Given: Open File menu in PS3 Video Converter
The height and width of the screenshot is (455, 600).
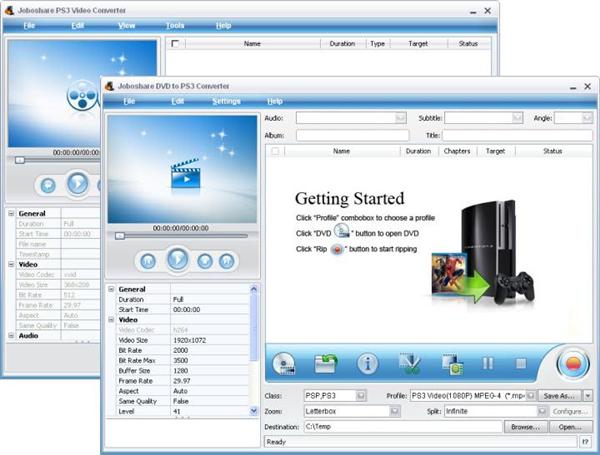Looking at the screenshot, I should tap(29, 26).
